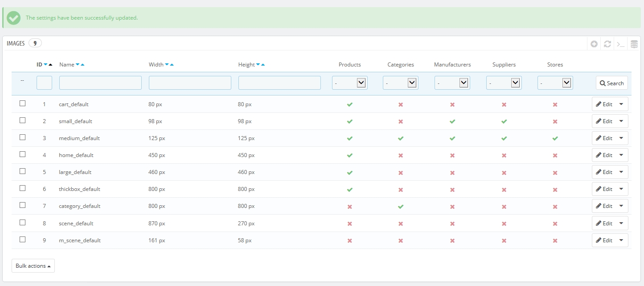Click the add new image type plus icon
Screen dimensions: 644x286
click(x=594, y=44)
